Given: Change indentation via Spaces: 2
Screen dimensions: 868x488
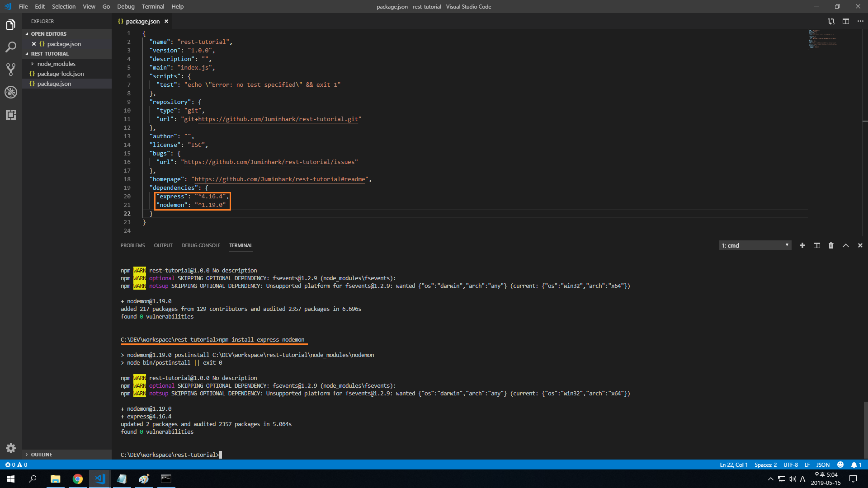Looking at the screenshot, I should 765,465.
